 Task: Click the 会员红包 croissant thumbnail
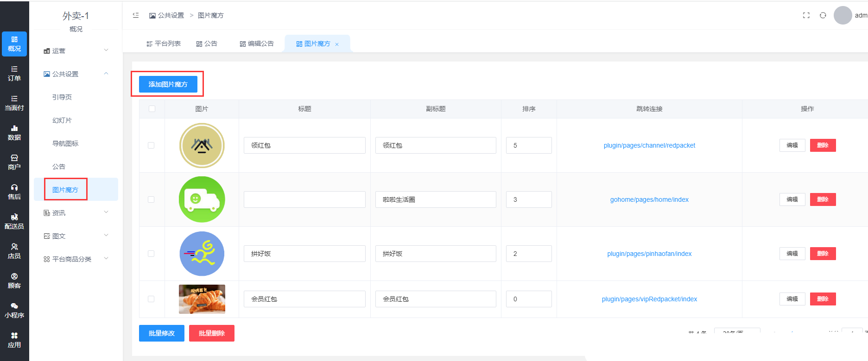(202, 299)
